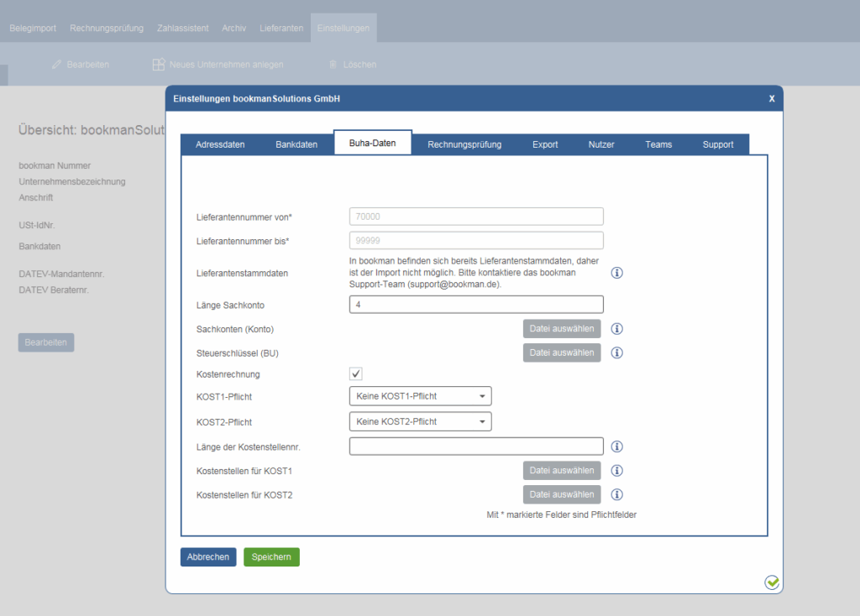The width and height of the screenshot is (860, 616).
Task: Click Bearbeiten in the top toolbar
Action: (x=87, y=65)
